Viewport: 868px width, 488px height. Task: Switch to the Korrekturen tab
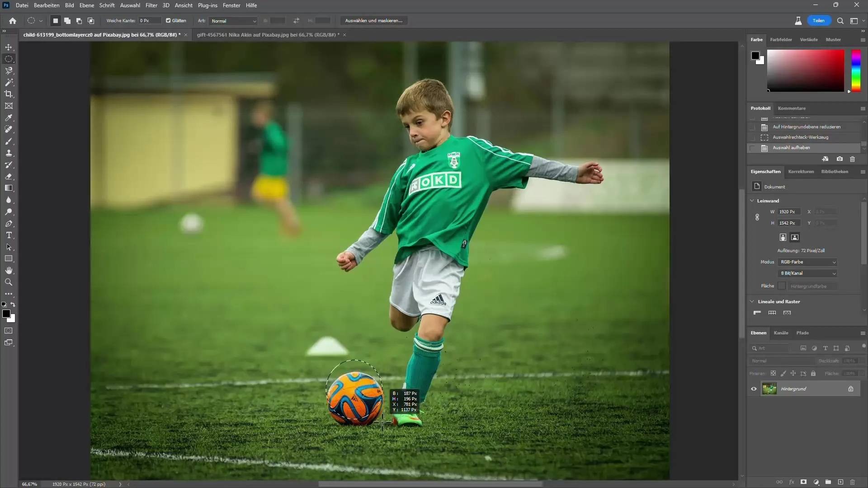tap(801, 172)
